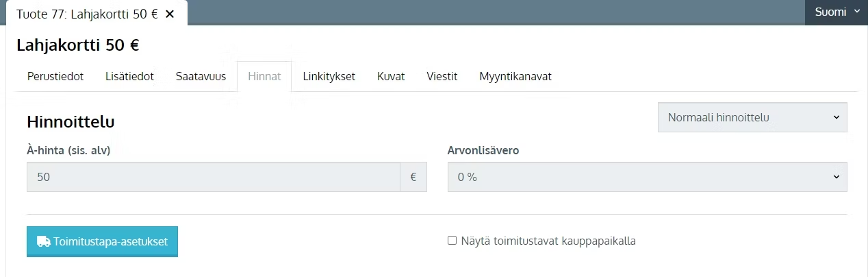Image resolution: width=868 pixels, height=277 pixels.
Task: Select the Hinnat tab
Action: tap(264, 76)
